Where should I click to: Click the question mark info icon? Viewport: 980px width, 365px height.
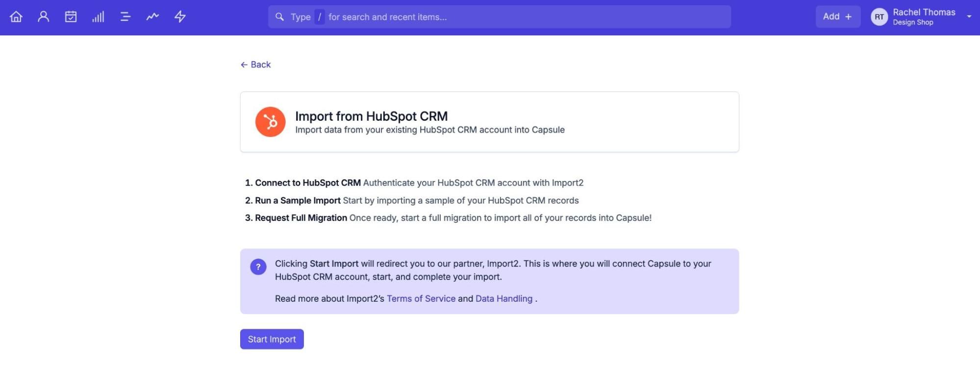coord(258,267)
